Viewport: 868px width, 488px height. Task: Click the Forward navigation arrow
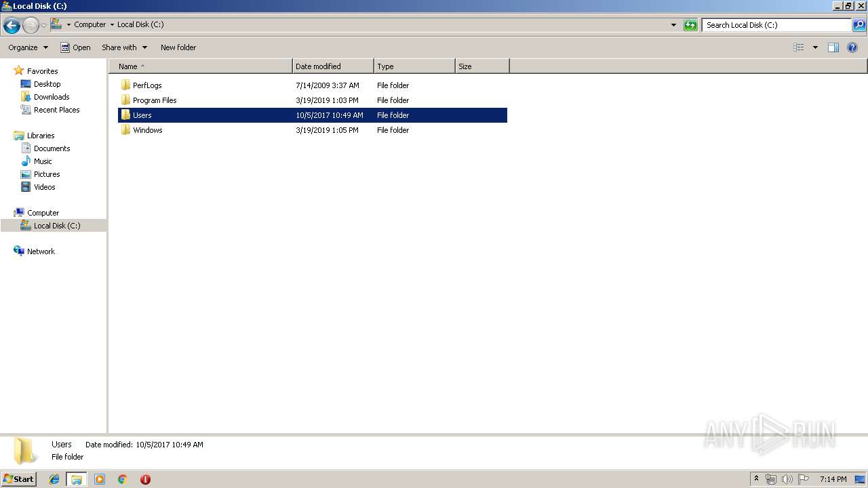31,26
